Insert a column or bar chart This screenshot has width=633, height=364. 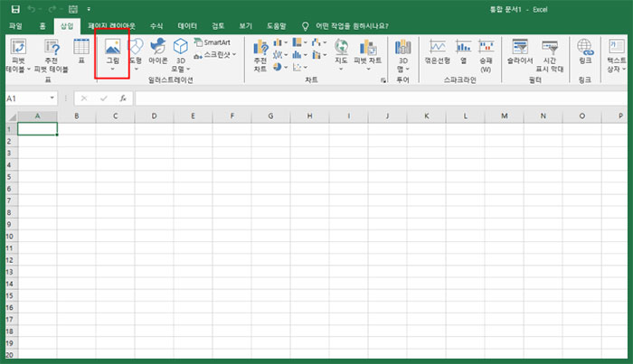(x=279, y=42)
